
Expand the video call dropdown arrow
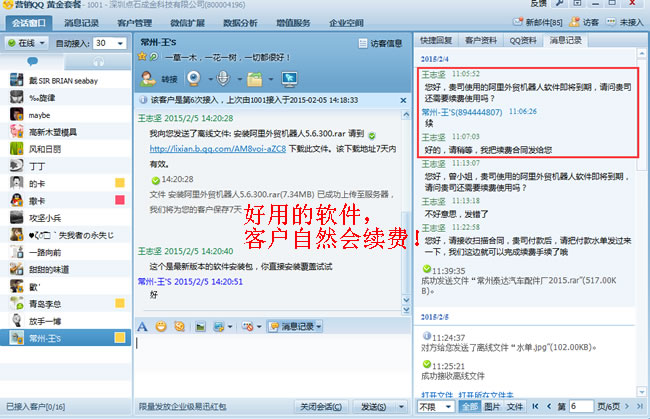pos(210,79)
